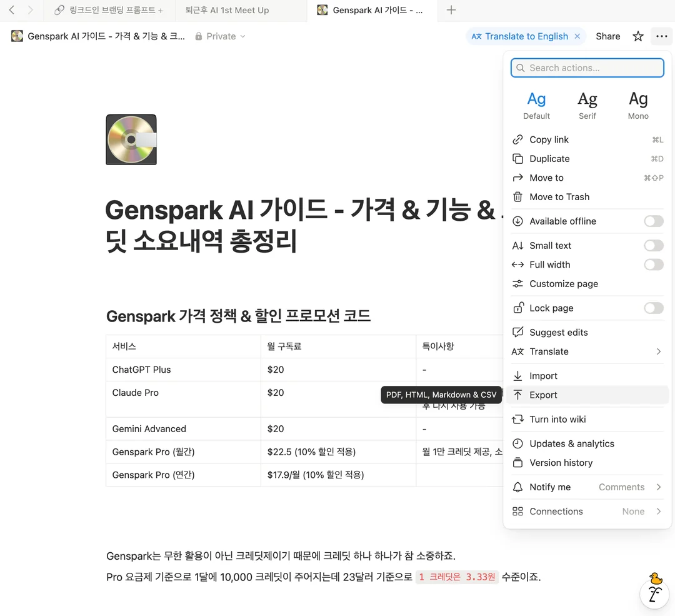This screenshot has height=616, width=675.
Task: Click the Turn into wiki icon
Action: coord(517,419)
